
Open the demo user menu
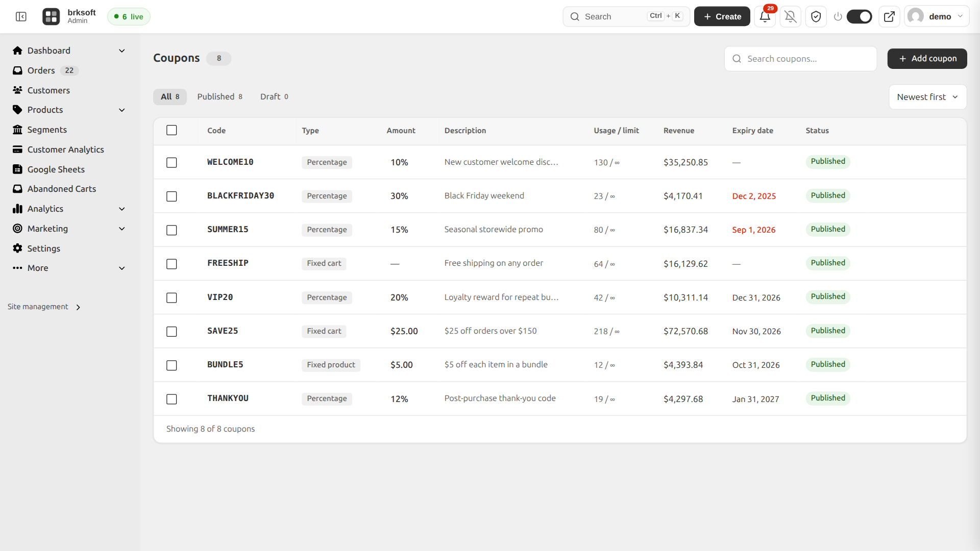(937, 17)
